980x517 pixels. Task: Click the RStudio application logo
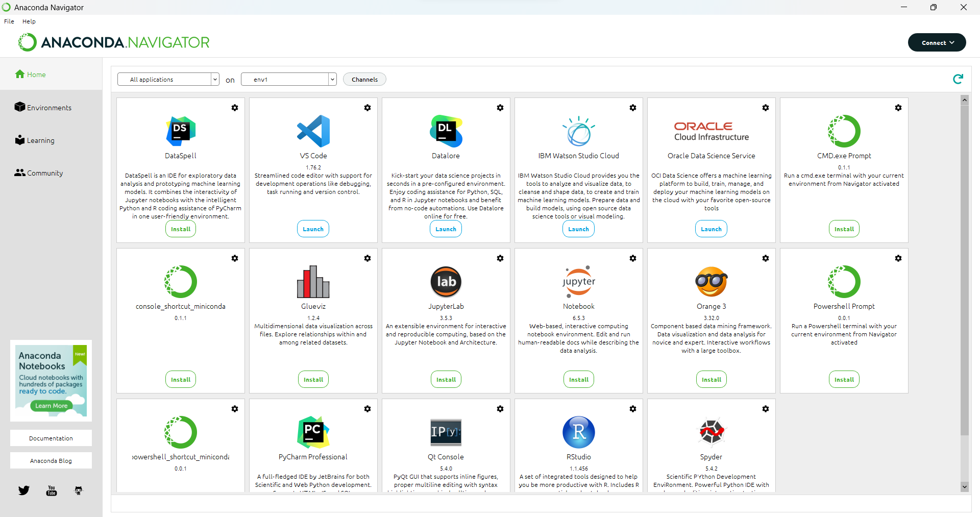coord(579,432)
